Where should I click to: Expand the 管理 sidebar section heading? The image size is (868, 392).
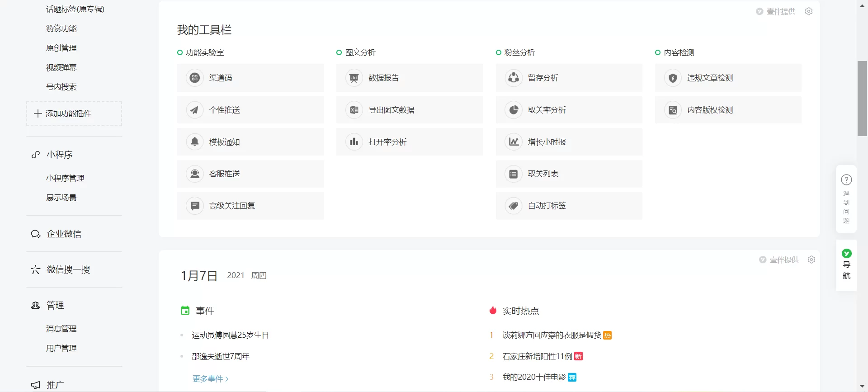(55, 305)
